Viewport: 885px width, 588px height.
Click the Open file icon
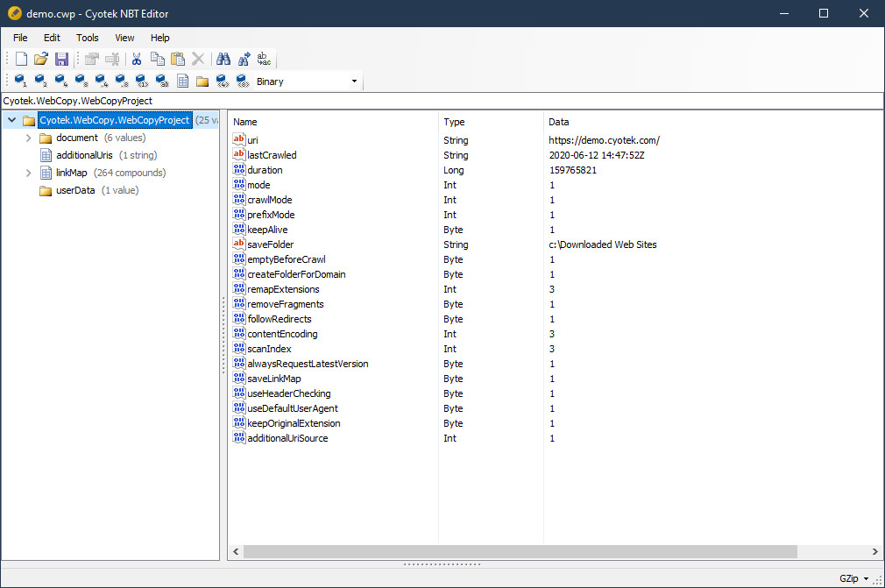click(x=41, y=59)
